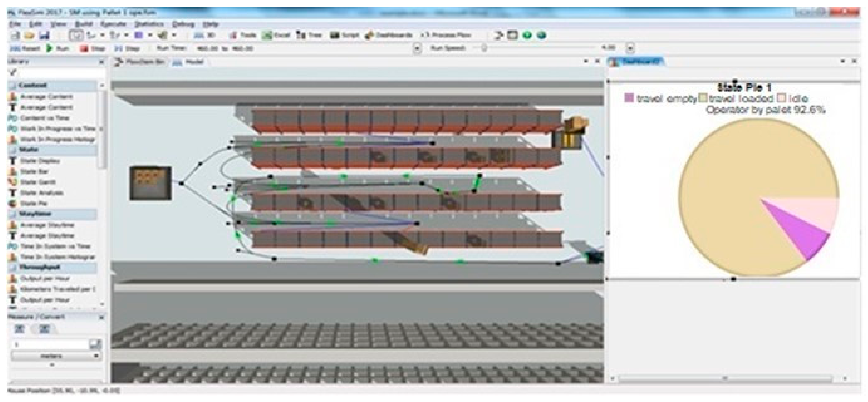Expand the meters unit dropdown

pyautogui.click(x=96, y=356)
